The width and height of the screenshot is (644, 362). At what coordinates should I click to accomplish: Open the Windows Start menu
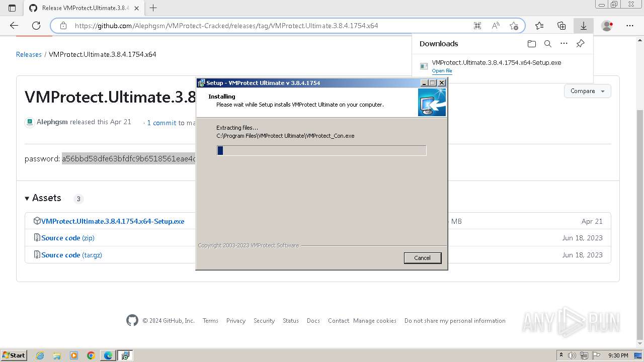click(14, 355)
